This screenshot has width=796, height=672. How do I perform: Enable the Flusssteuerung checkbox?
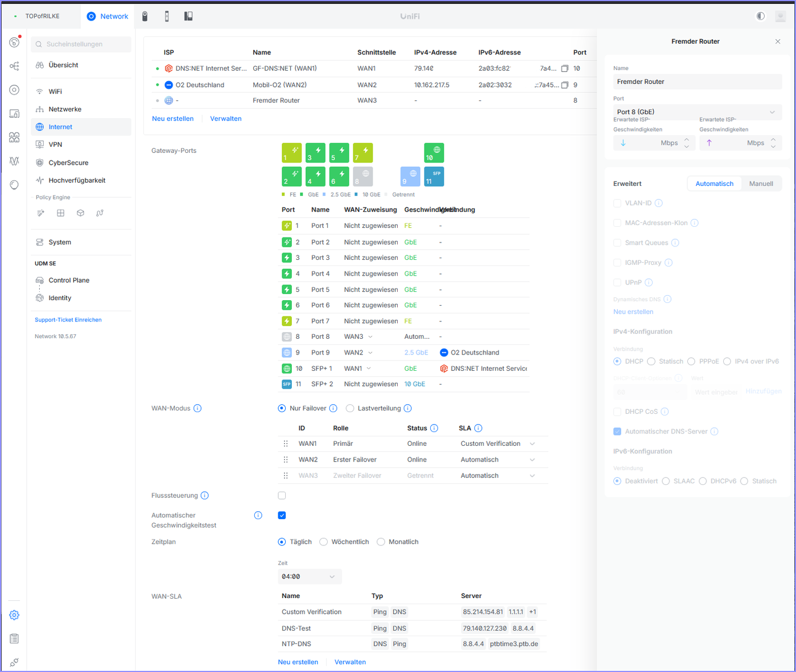coord(282,496)
